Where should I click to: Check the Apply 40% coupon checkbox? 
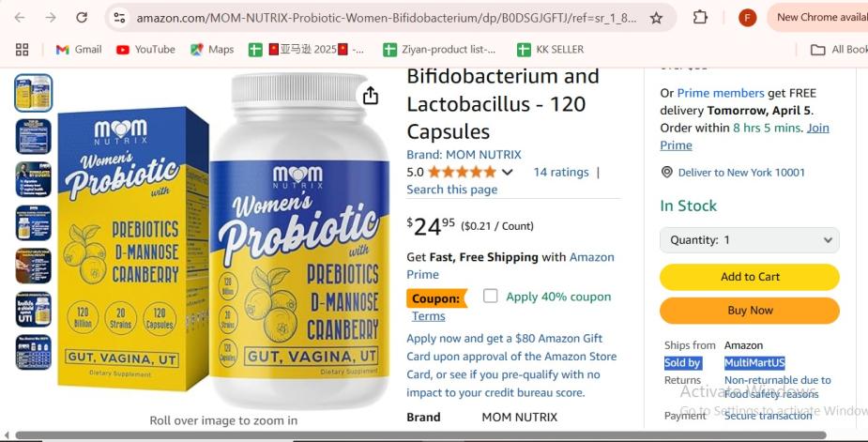[490, 296]
